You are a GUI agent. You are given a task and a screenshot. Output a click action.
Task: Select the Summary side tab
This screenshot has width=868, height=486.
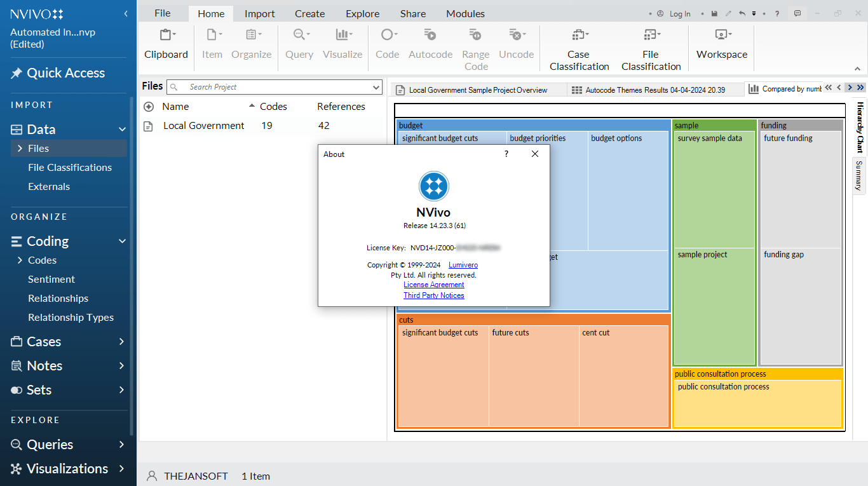[x=859, y=176]
